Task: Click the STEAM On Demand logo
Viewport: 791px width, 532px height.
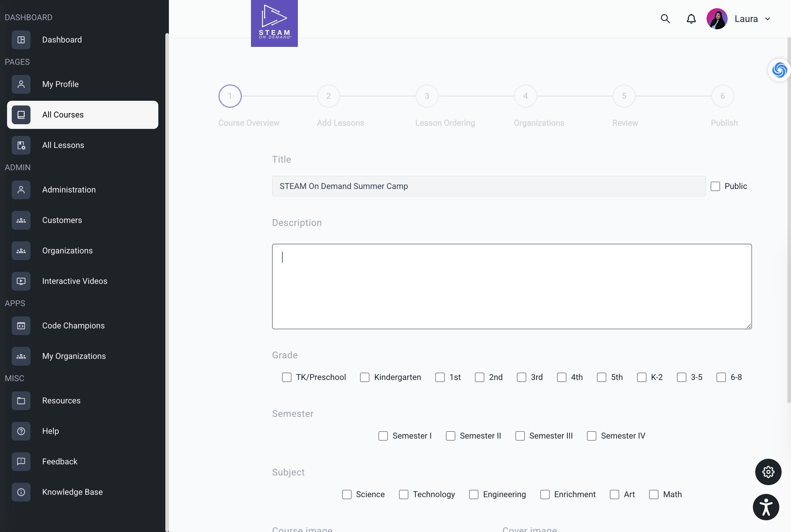Action: click(x=274, y=23)
